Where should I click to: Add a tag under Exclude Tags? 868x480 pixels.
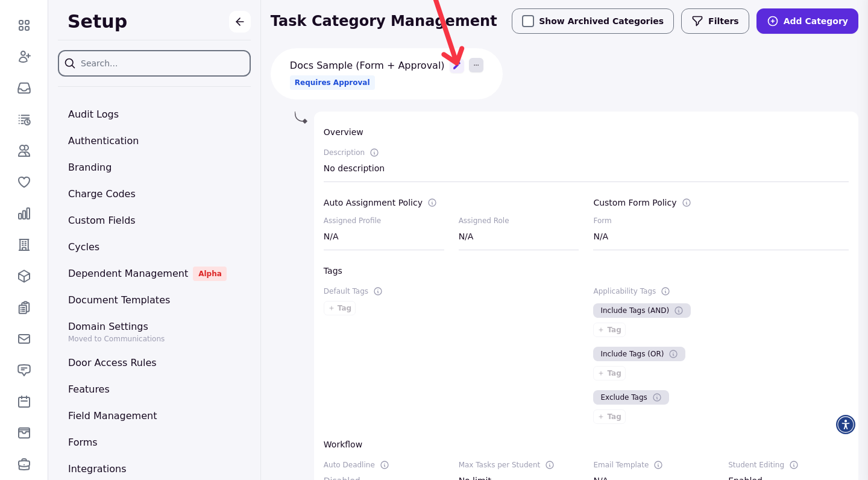click(609, 417)
